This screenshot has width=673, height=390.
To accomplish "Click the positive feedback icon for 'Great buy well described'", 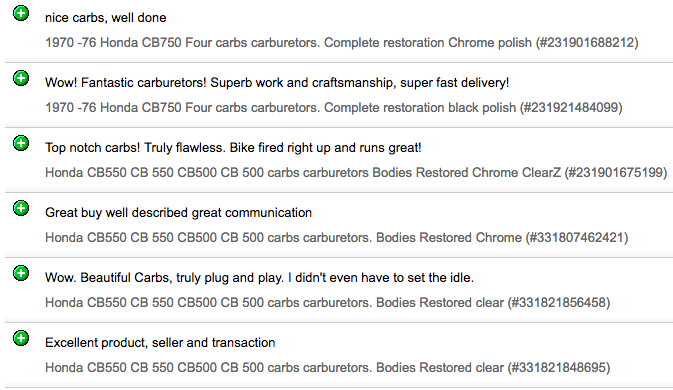I will click(21, 208).
